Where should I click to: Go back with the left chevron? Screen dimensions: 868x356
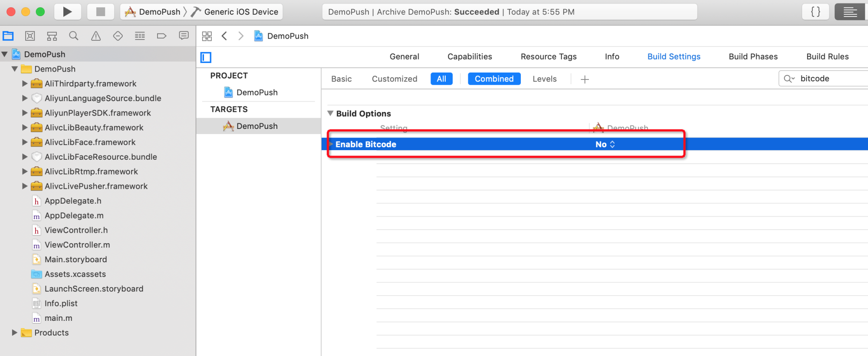[x=224, y=36]
